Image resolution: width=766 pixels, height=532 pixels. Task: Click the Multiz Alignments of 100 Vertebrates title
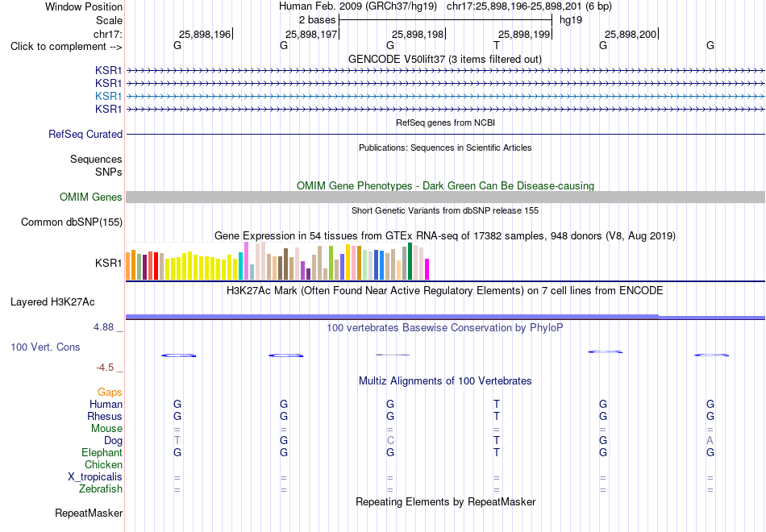445,381
